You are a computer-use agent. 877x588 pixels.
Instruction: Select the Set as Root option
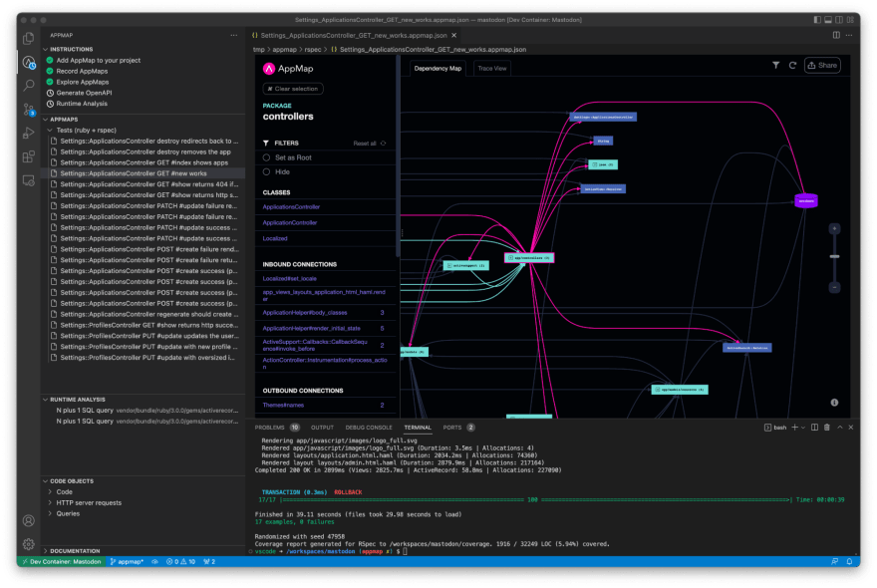[287, 157]
